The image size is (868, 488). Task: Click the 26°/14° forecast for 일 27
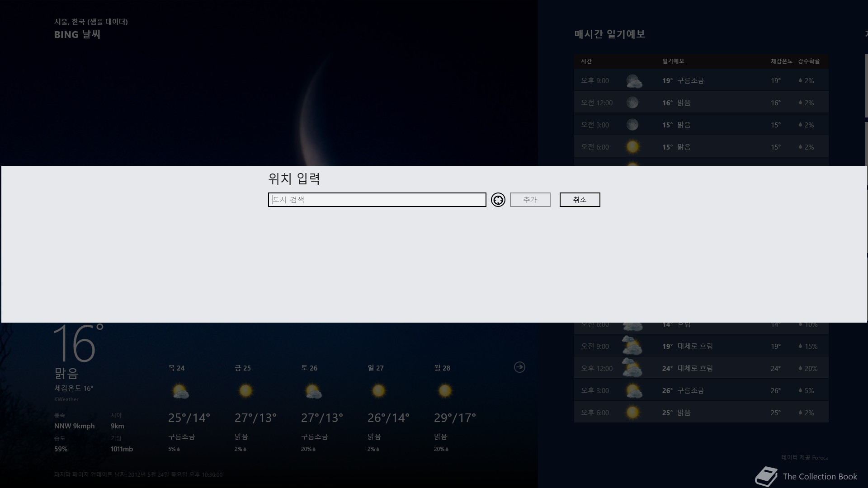[x=388, y=418]
